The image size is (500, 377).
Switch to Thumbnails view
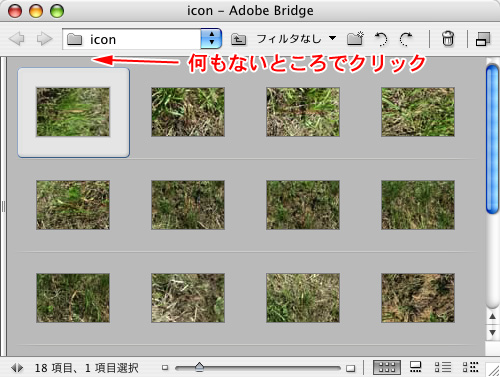pyautogui.click(x=387, y=368)
